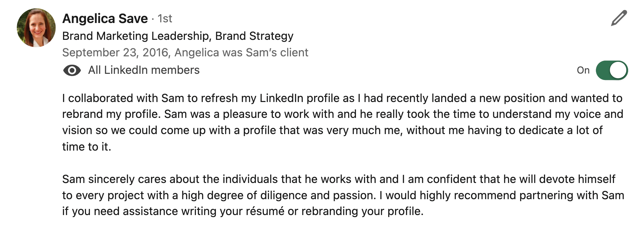Click the rebranding your profile phrase
This screenshot has height=228, width=644.
click(362, 211)
